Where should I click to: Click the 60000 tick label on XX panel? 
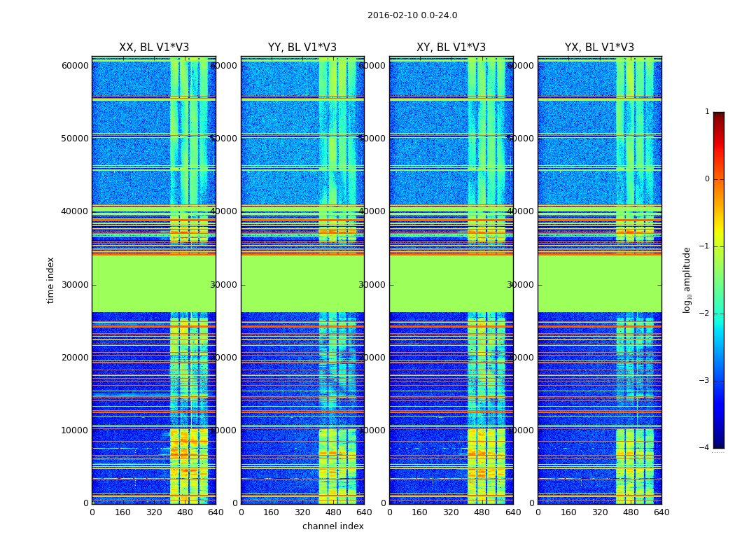click(75, 66)
